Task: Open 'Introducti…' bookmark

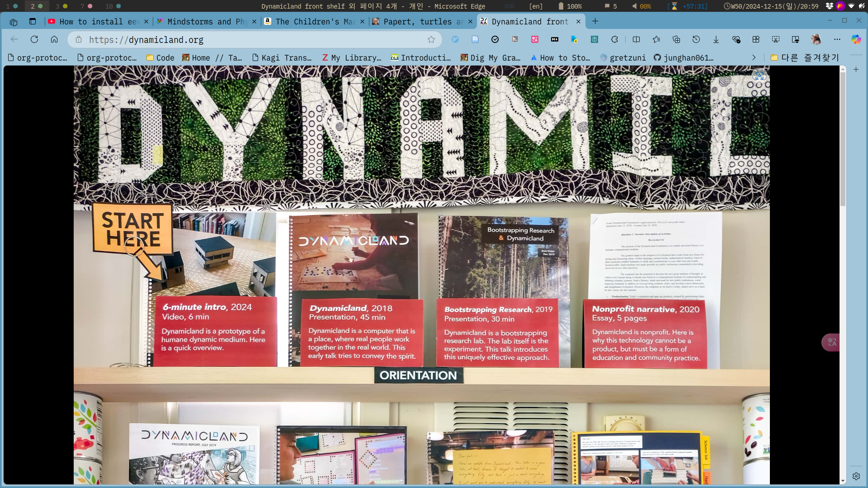Action: (421, 57)
